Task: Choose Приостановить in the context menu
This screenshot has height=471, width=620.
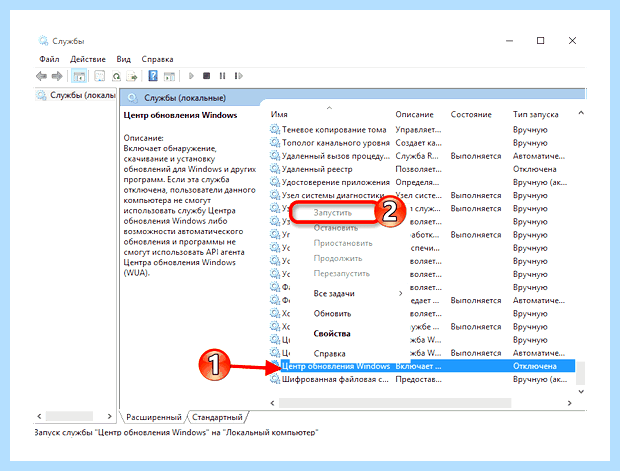Action: pyautogui.click(x=343, y=243)
